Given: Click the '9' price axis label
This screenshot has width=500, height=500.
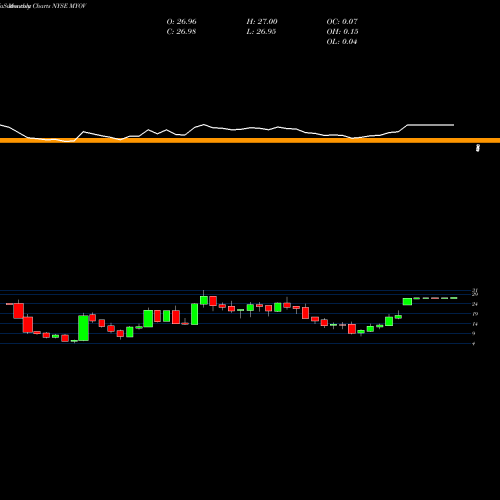Looking at the screenshot, I should pyautogui.click(x=474, y=333).
